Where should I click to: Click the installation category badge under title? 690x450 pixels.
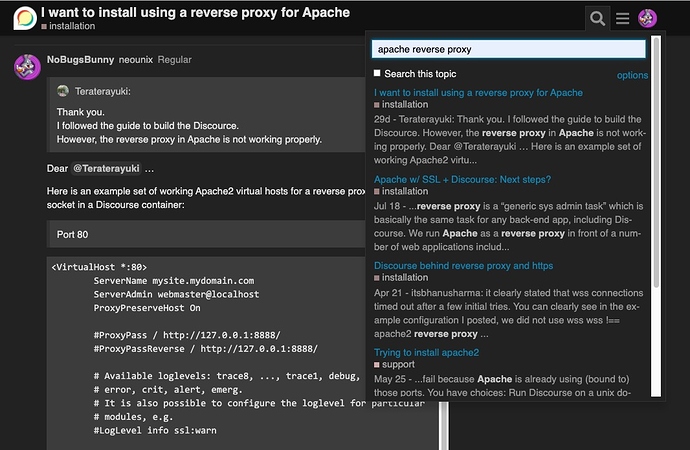point(68,26)
